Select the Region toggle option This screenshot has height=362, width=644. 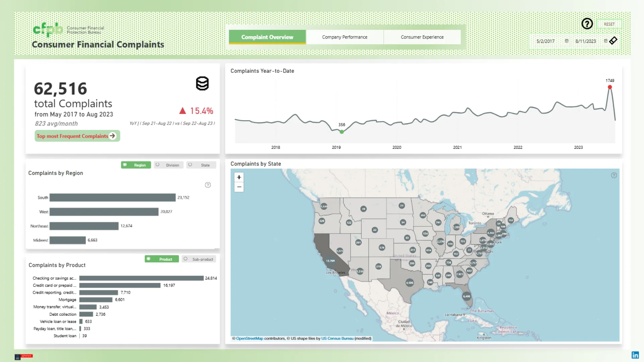(136, 165)
